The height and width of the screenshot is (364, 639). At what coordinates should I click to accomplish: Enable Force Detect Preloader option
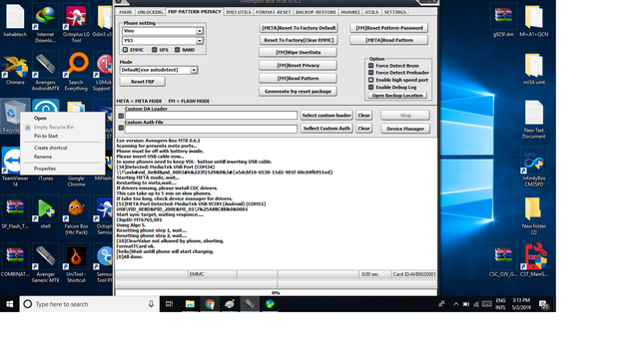click(x=370, y=73)
